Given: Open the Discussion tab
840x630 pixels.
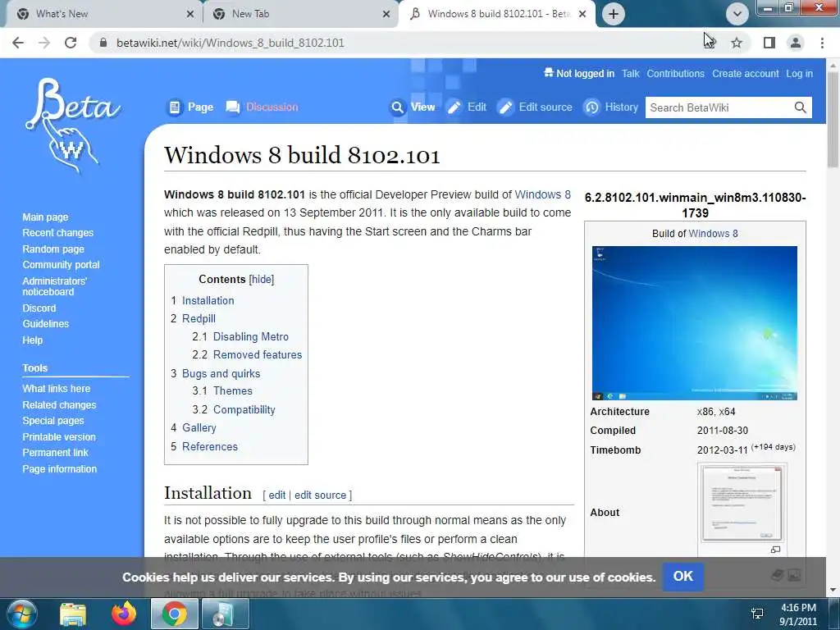Looking at the screenshot, I should (x=262, y=107).
